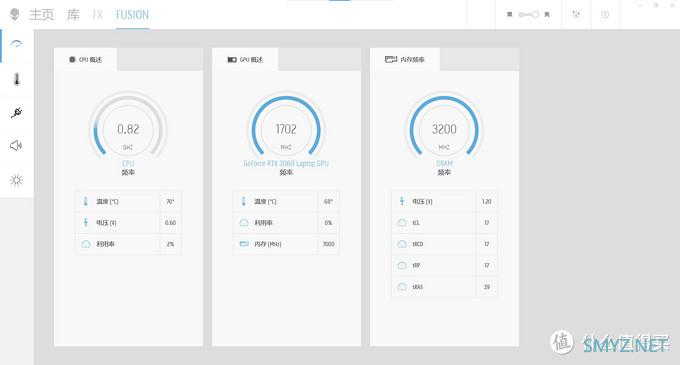Image resolution: width=680 pixels, height=365 pixels.
Task: Select the CPU 温度 (°C) label
Action: (x=107, y=202)
